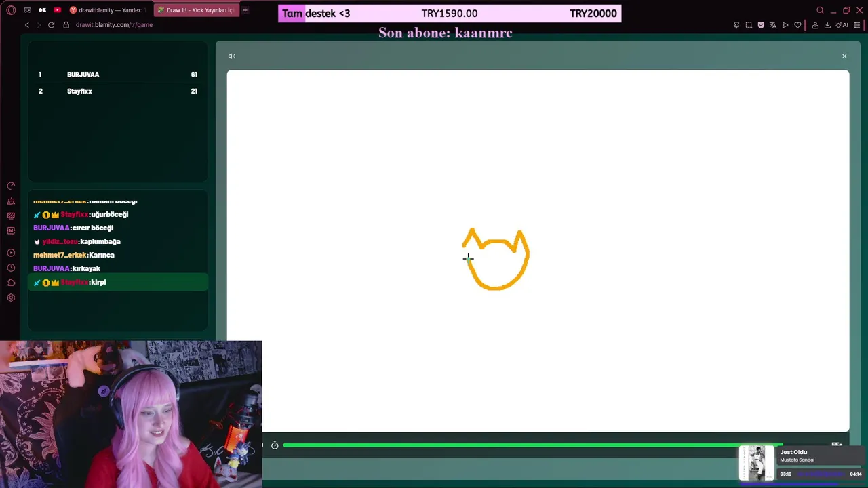Click the Jest Oldu album thumbnail
Screen dimensions: 868x488
point(756,463)
